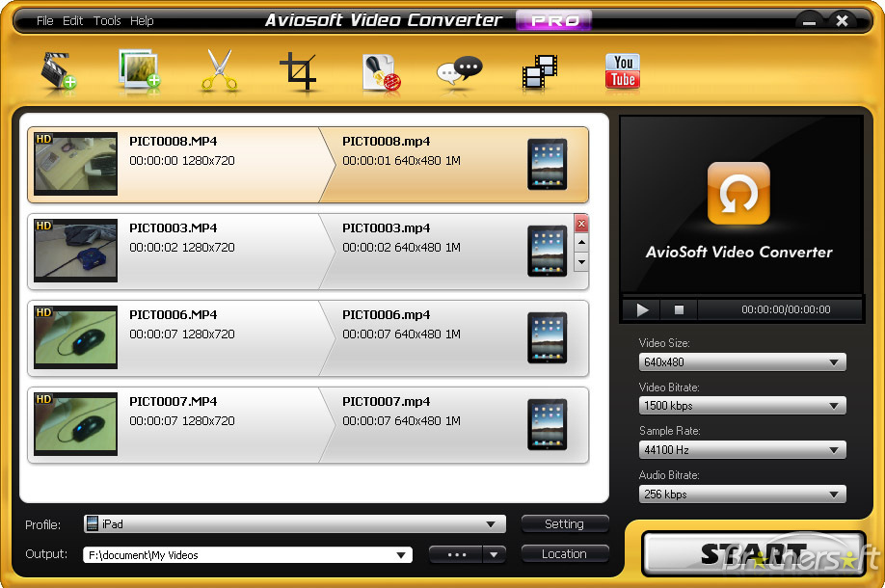The width and height of the screenshot is (885, 588).
Task: Select the PICT0008.MP4 thumbnail
Action: [75, 164]
